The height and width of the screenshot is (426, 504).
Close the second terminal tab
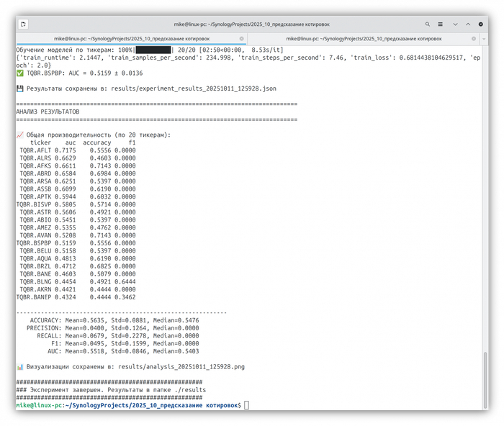click(x=473, y=38)
